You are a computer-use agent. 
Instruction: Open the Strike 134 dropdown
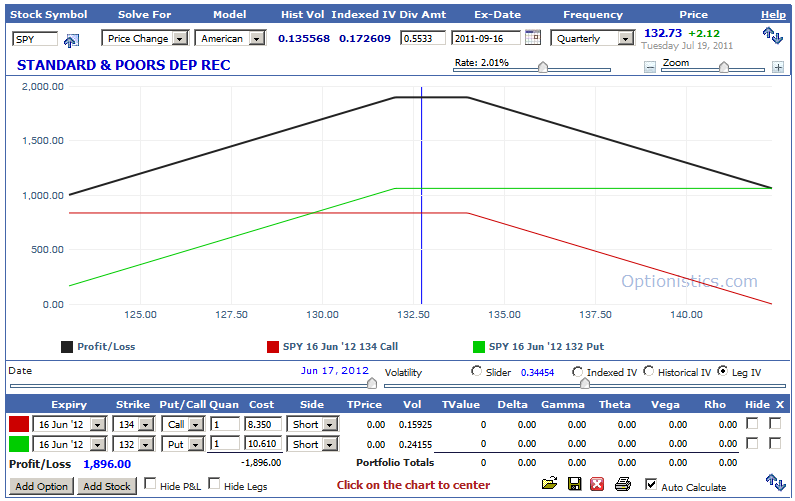[x=133, y=424]
